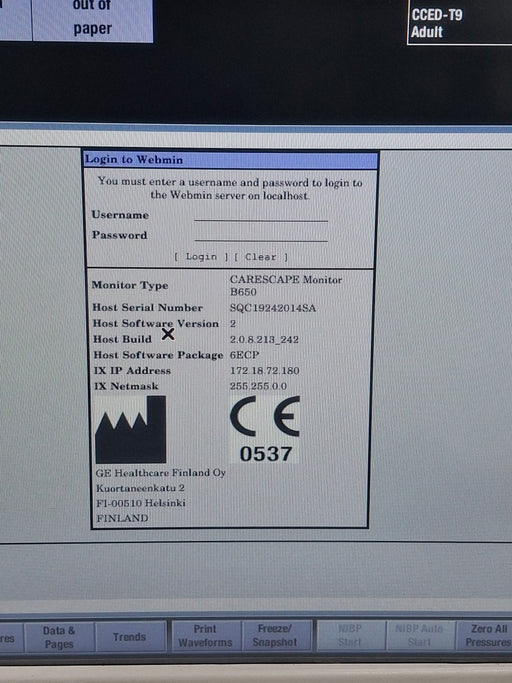
Task: Click the Username input field
Action: (261, 215)
